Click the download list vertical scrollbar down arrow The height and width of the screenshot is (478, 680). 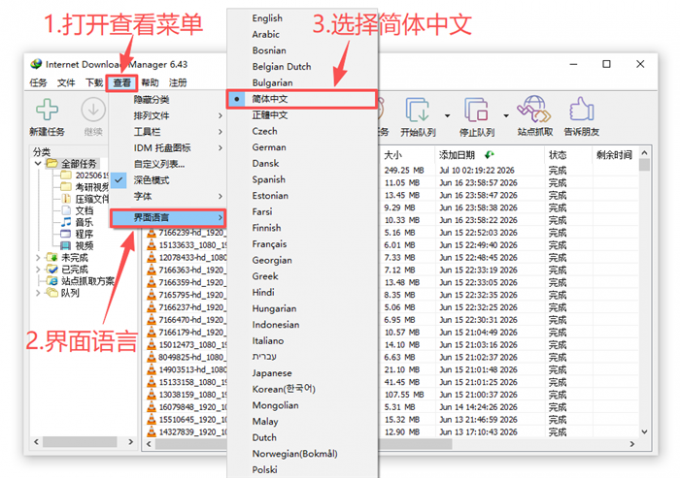pos(644,432)
